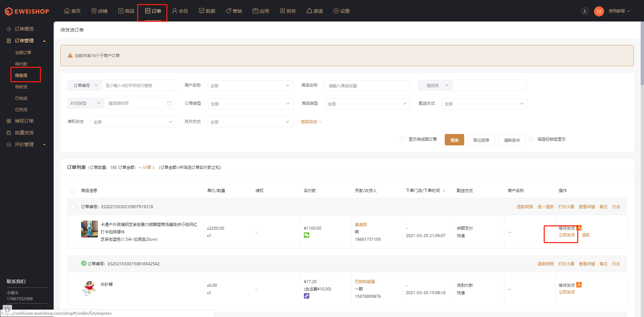Open the 财务 finance nav item
Image resolution: width=644 pixels, height=317 pixels.
288,11
